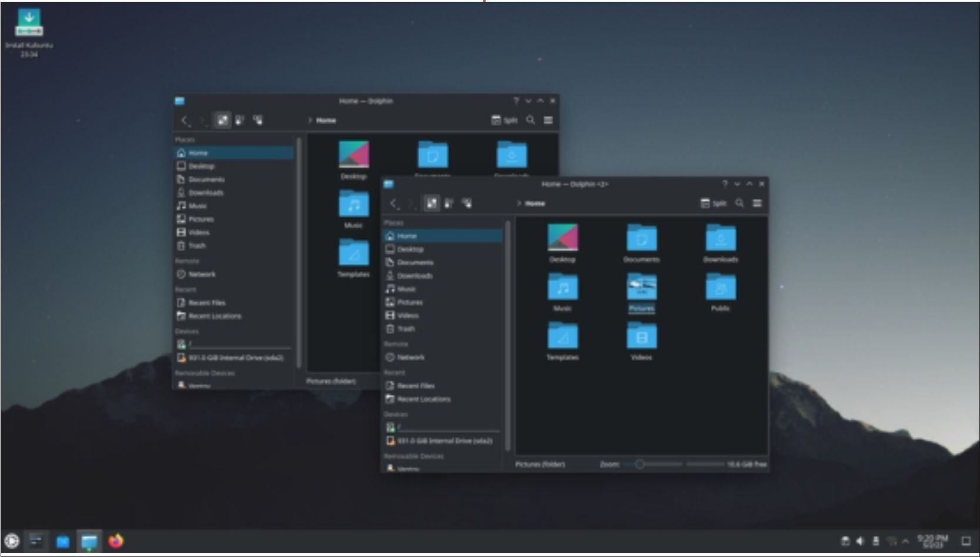
Task: Go back in the front Dolphin <2> window
Action: pyautogui.click(x=394, y=204)
